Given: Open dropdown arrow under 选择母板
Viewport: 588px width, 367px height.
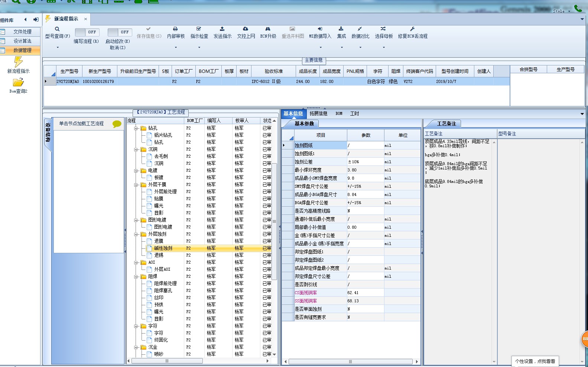Looking at the screenshot, I should pos(384,48).
